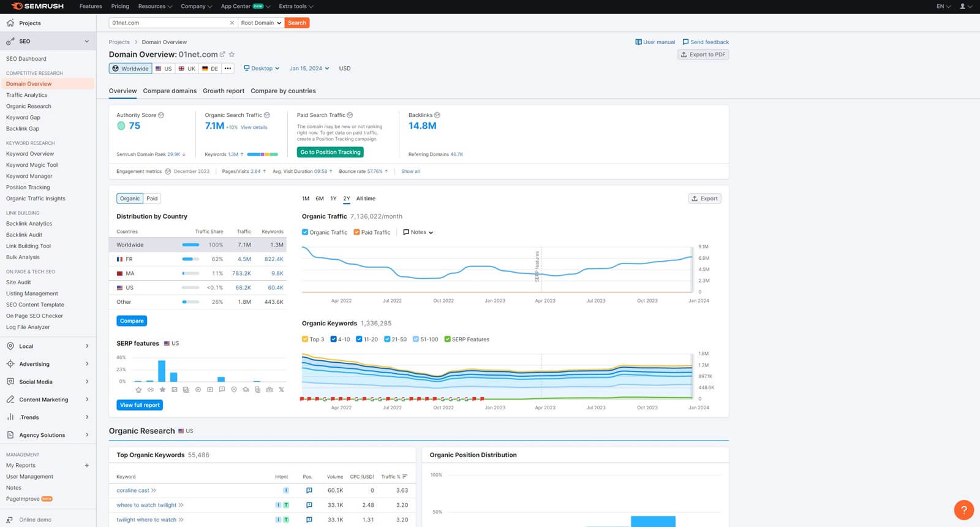Viewport: 980px width, 527px height.
Task: Click the Agency Solutions document icon
Action: 10,435
